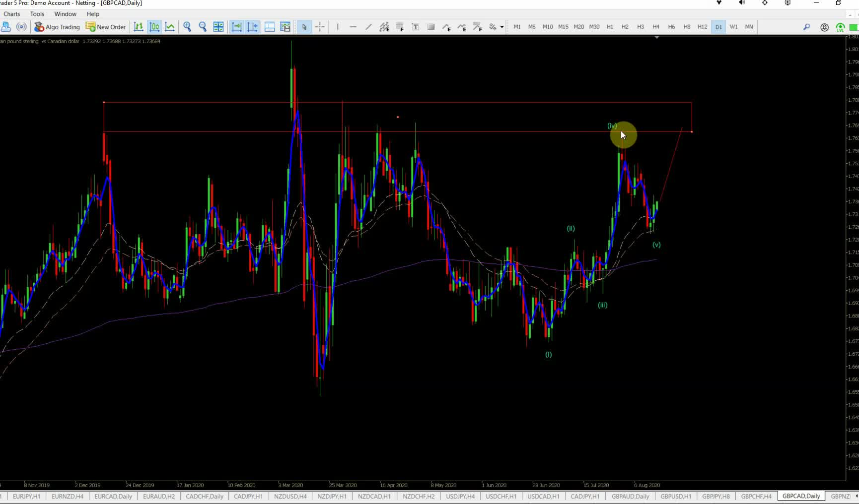Select the cursor arrow tool
859x504 pixels.
pos(304,27)
